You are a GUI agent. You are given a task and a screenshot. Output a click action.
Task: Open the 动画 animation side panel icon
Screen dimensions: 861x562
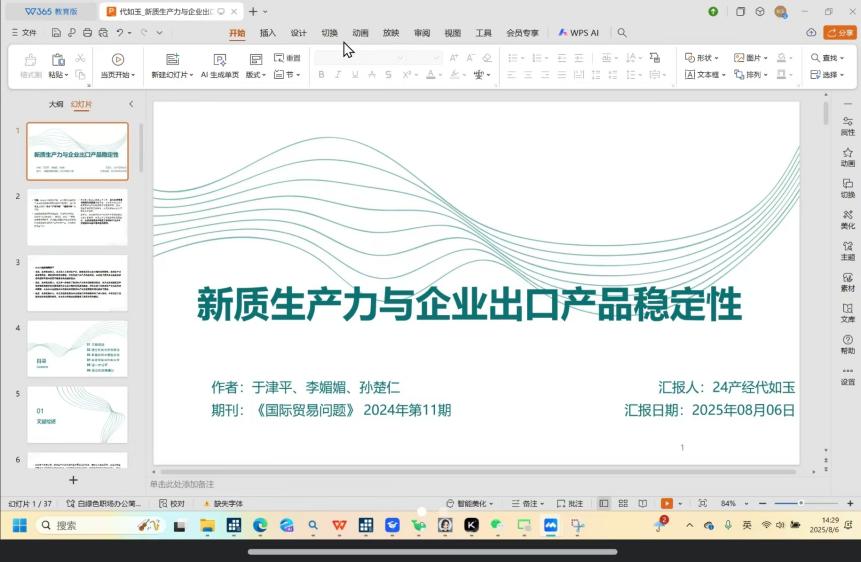tap(847, 156)
